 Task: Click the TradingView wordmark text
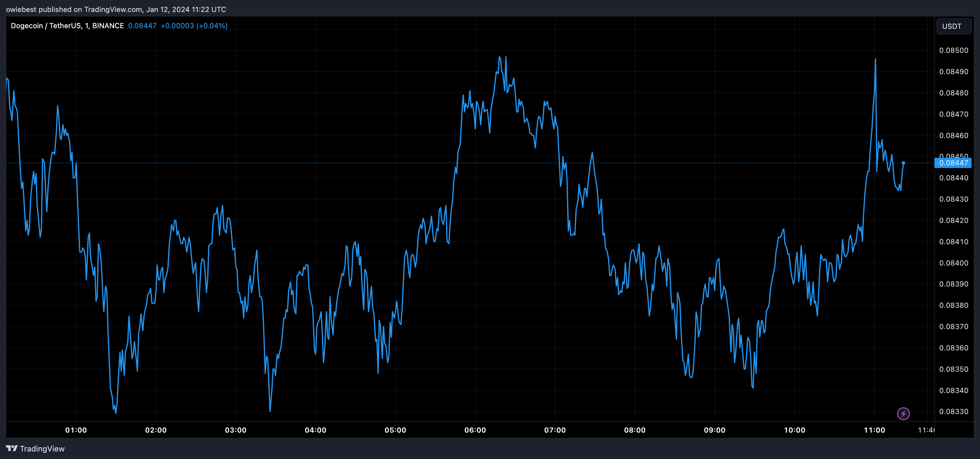(42, 449)
